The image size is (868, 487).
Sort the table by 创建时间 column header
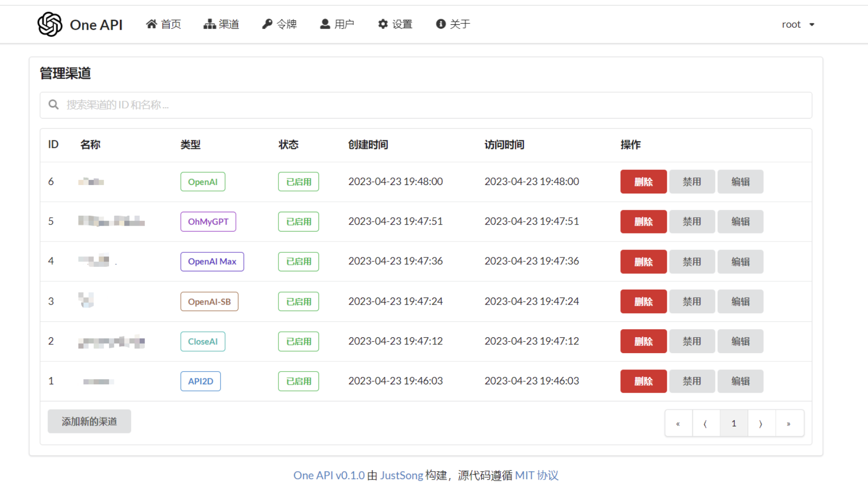(368, 145)
